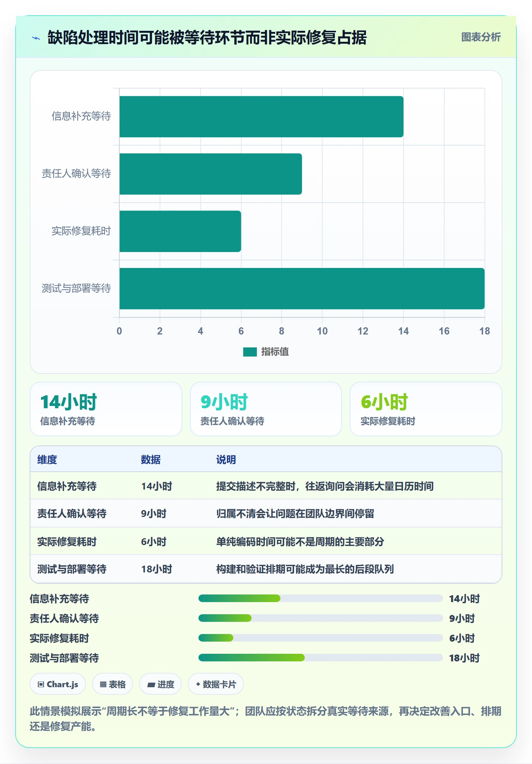Screen dimensions: 532x764
Task: Open the 9小时 责任人确认等待 stat card
Action: (x=266, y=409)
